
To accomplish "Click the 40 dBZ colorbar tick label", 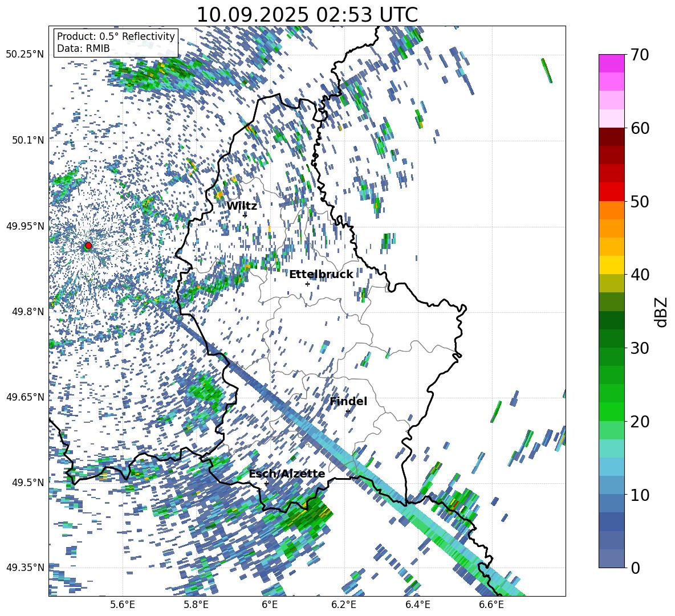I will click(x=640, y=275).
